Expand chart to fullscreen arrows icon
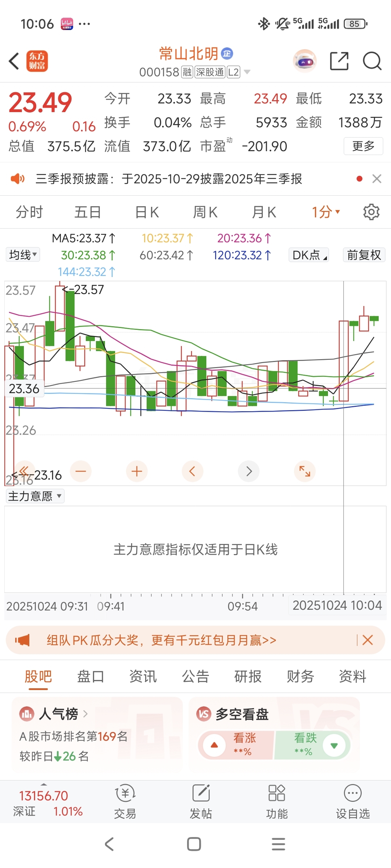391x868 pixels. tap(305, 471)
